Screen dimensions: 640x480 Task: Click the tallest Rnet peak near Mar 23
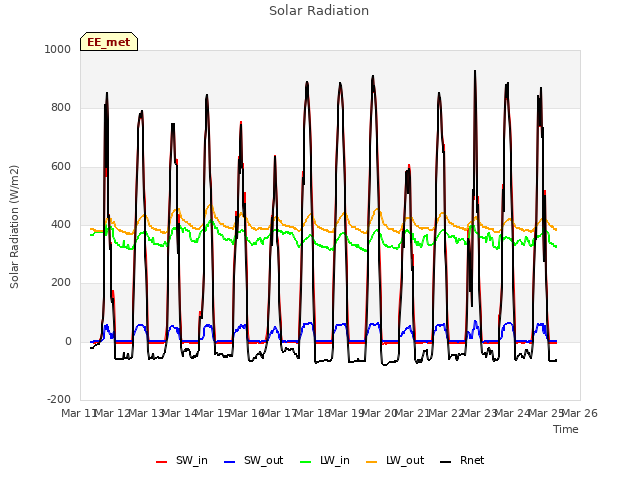coord(475,71)
